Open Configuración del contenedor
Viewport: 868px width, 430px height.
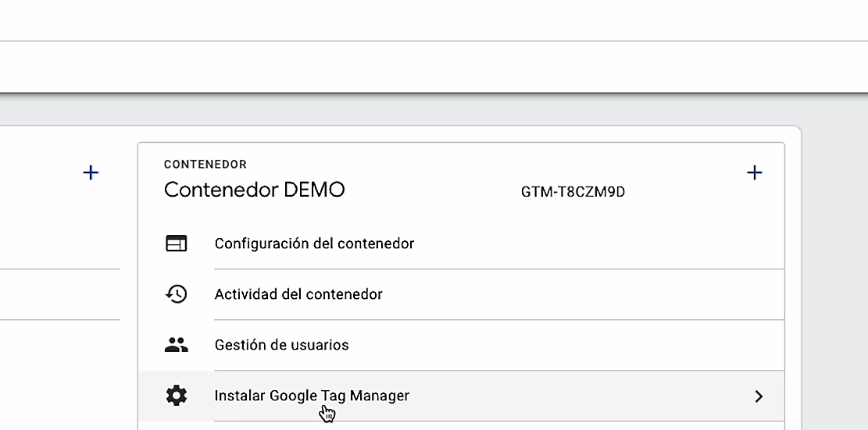click(314, 243)
